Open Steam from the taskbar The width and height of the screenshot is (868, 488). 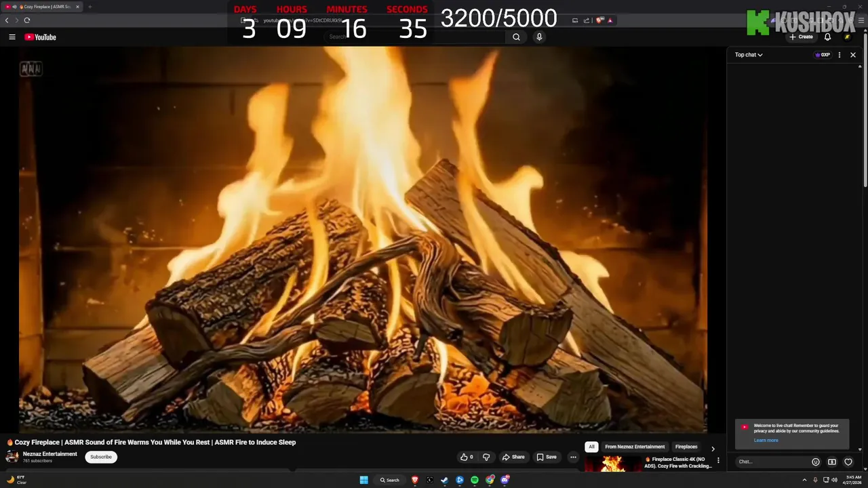(x=444, y=480)
